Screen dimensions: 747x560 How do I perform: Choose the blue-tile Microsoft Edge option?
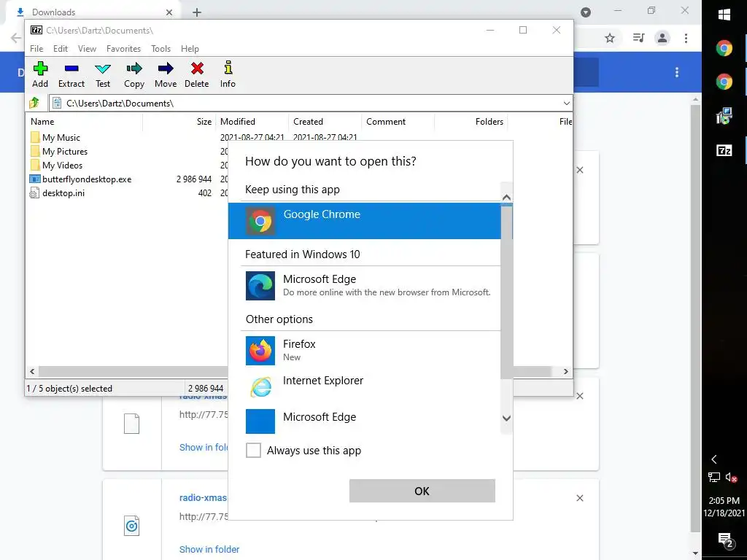365,421
